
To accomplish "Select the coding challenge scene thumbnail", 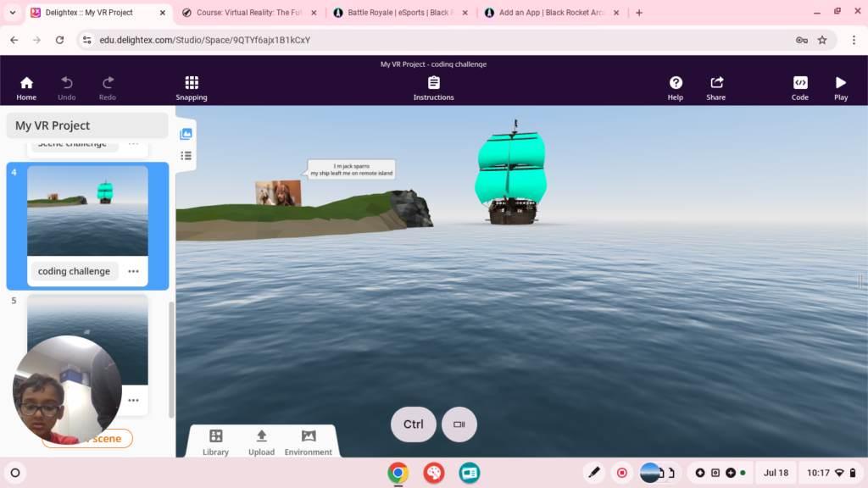I will (87, 211).
